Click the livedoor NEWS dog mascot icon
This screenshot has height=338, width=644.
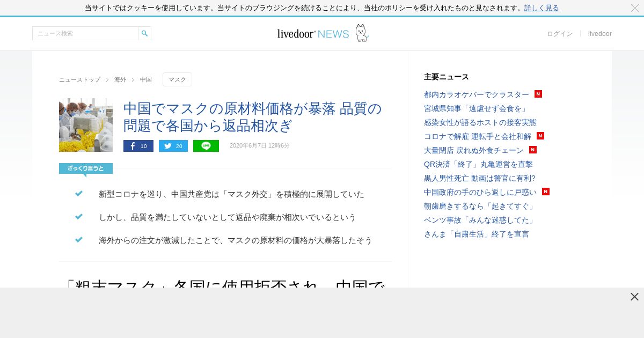[362, 33]
